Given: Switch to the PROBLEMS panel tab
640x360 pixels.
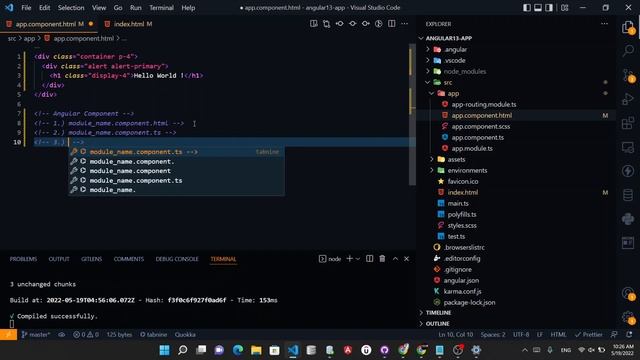Looking at the screenshot, I should pyautogui.click(x=23, y=259).
